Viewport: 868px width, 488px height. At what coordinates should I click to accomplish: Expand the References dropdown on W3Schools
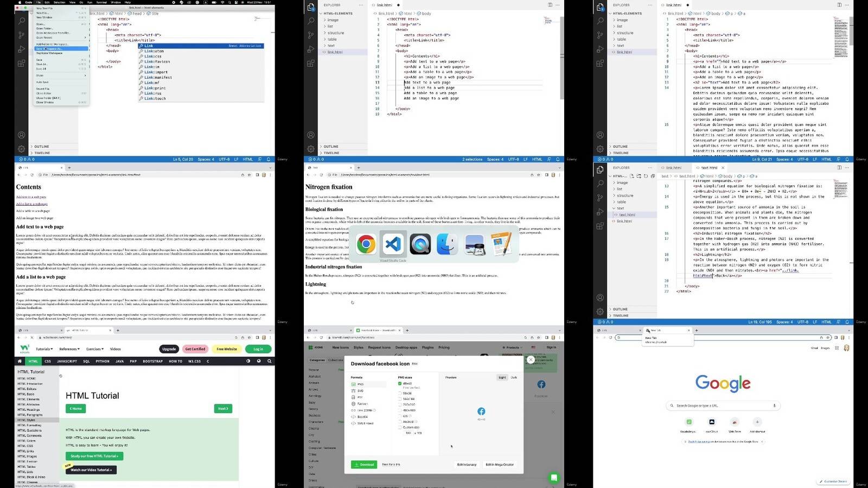pyautogui.click(x=69, y=349)
